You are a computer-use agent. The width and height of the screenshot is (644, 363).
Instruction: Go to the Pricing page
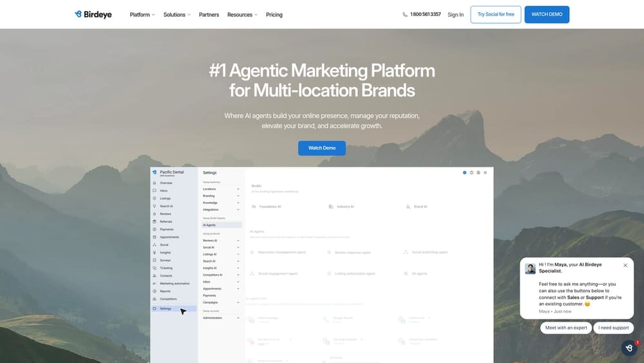click(x=274, y=14)
